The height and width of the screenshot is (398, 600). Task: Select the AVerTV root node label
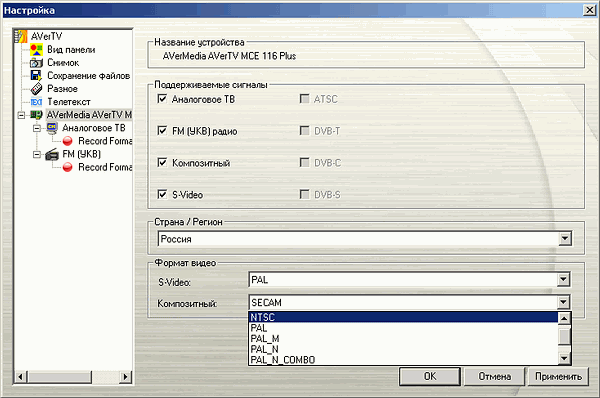[x=46, y=36]
